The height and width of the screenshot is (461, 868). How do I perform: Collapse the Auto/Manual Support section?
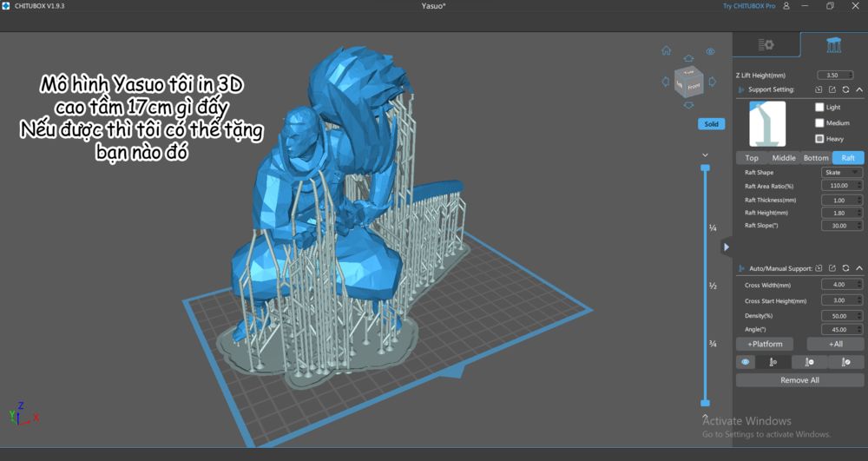click(858, 268)
